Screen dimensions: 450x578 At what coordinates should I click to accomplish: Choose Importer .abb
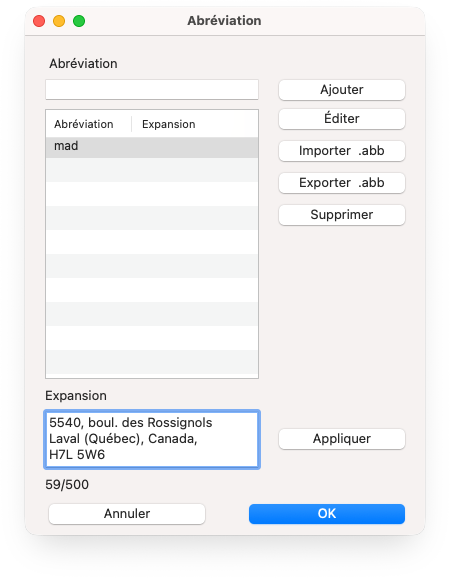tap(342, 151)
